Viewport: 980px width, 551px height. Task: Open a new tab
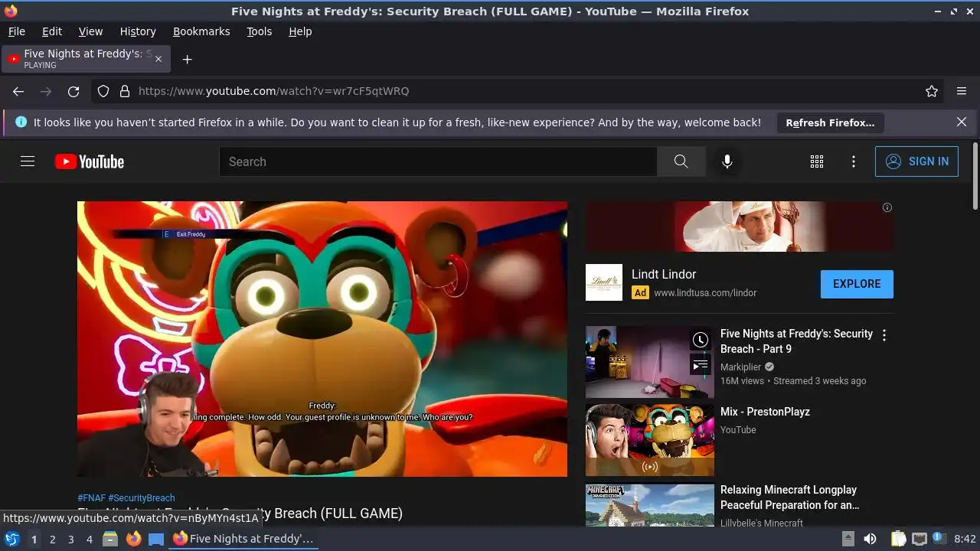[187, 59]
